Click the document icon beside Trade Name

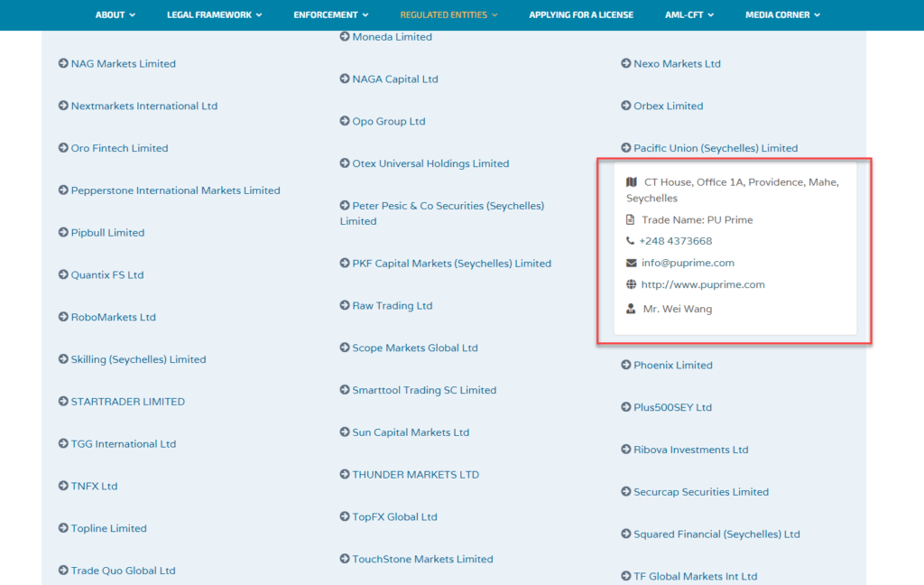[x=631, y=219]
